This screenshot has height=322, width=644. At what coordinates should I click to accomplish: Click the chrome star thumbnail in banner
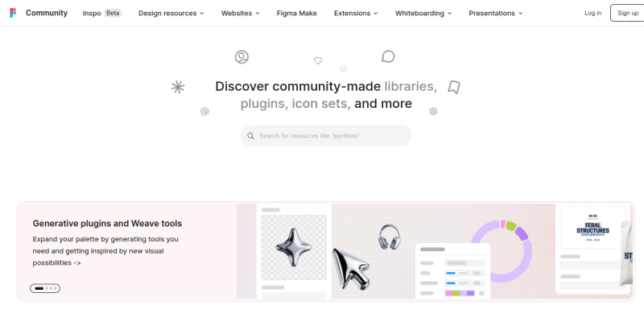point(294,247)
